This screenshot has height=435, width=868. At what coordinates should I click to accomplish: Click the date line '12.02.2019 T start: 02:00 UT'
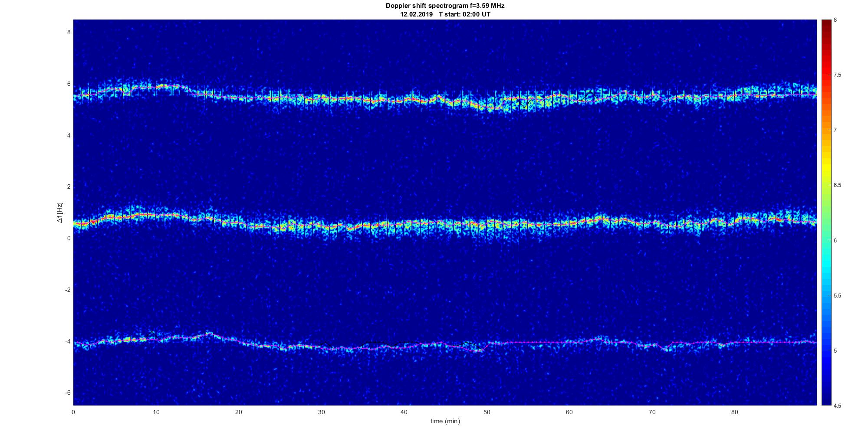click(445, 14)
